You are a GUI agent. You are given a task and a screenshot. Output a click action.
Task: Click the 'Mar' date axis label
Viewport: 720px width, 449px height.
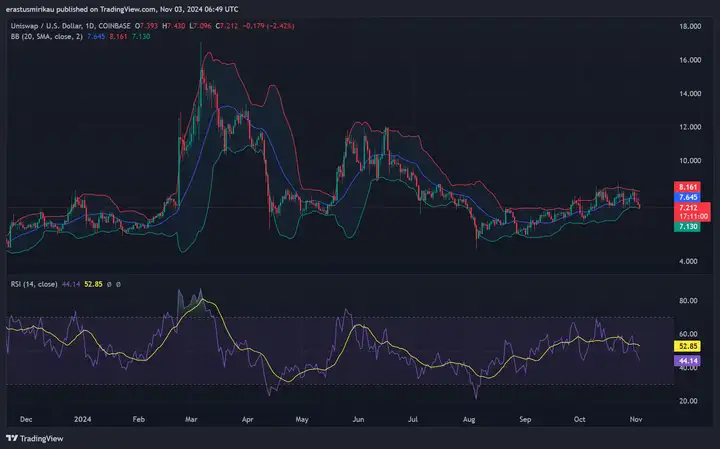191,419
